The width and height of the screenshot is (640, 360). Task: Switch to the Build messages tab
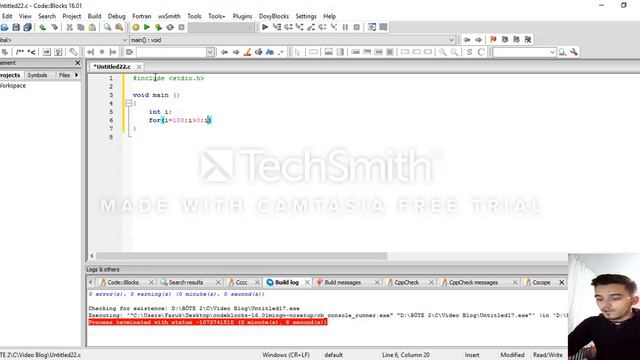click(343, 282)
